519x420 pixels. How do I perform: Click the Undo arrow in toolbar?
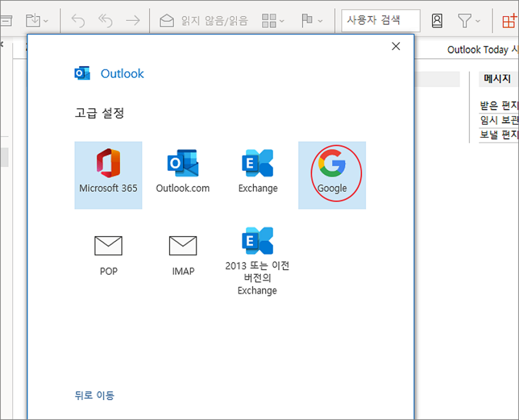point(78,20)
